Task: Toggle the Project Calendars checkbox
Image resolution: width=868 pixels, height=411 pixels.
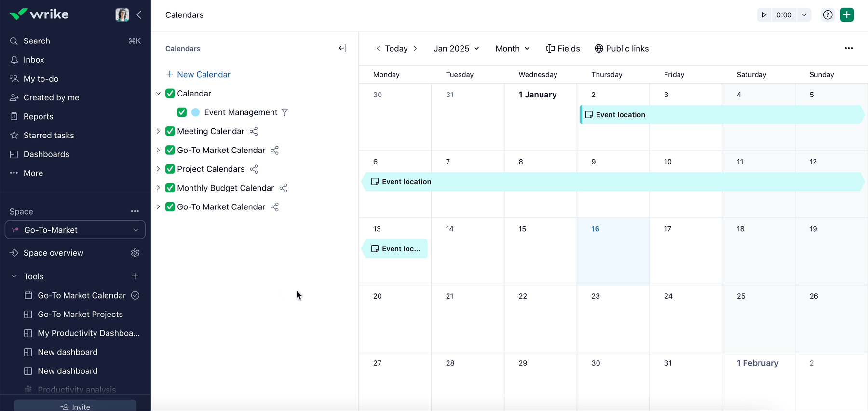Action: coord(170,169)
